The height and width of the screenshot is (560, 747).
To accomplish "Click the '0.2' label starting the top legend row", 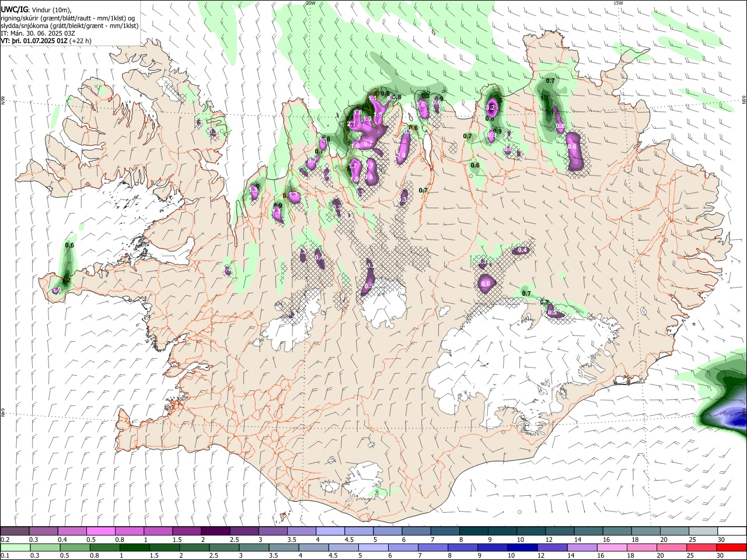I will coord(5,540).
